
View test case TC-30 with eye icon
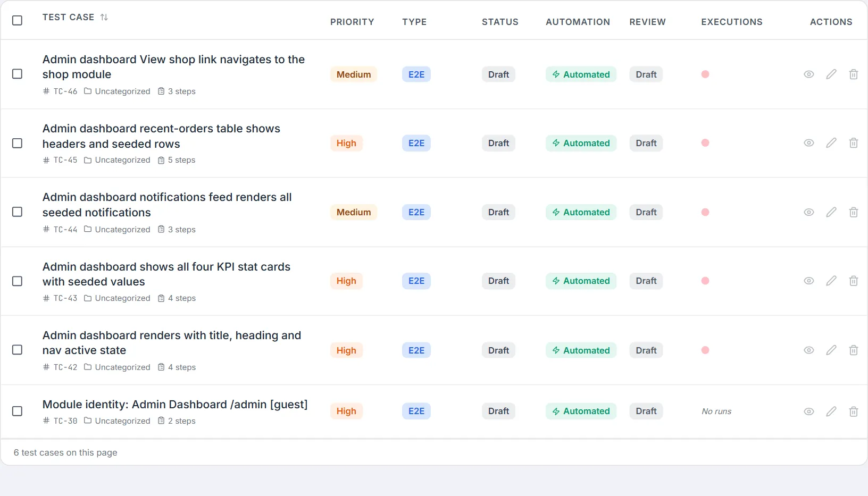808,411
